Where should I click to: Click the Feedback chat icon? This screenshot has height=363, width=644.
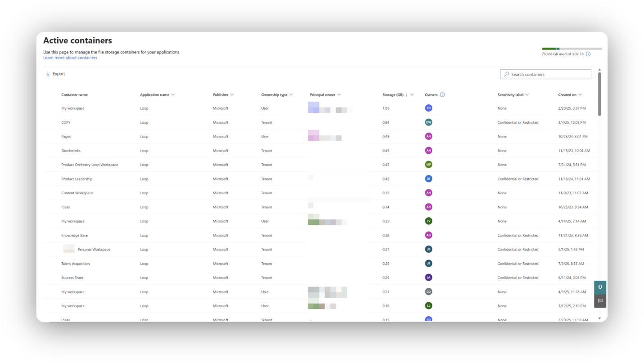coord(600,301)
